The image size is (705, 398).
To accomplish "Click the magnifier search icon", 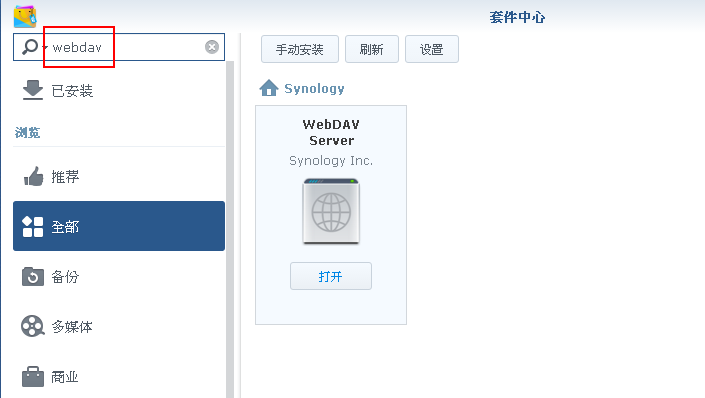I will [30, 46].
